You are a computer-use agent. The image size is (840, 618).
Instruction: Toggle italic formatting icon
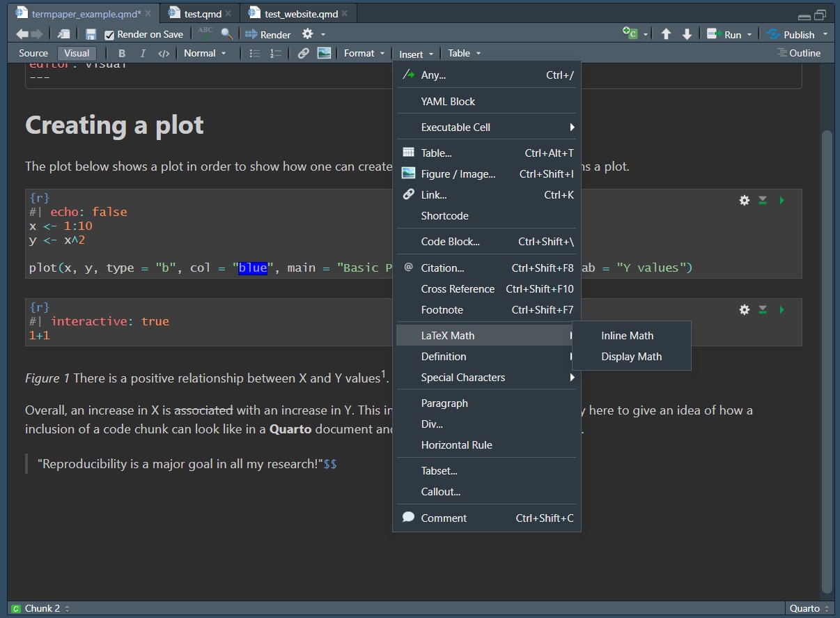click(143, 53)
